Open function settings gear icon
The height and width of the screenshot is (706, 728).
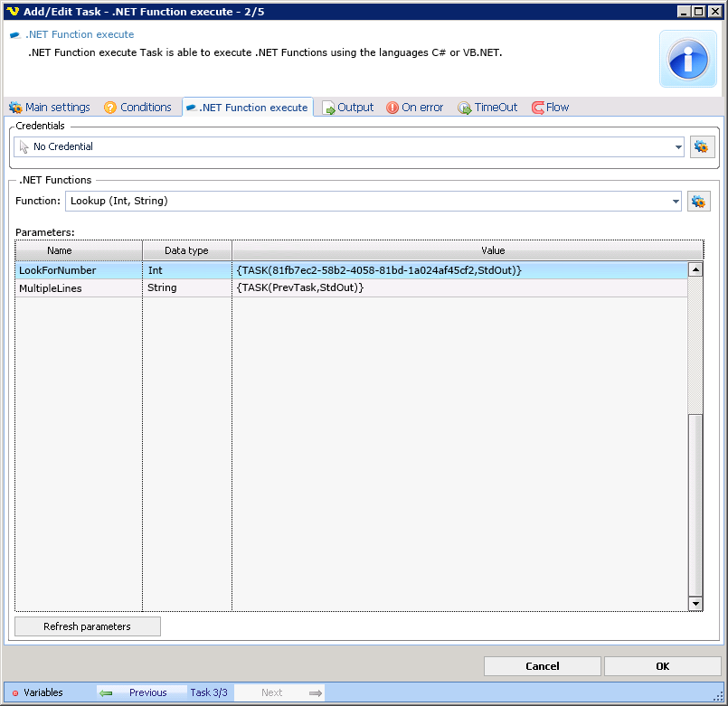click(698, 202)
